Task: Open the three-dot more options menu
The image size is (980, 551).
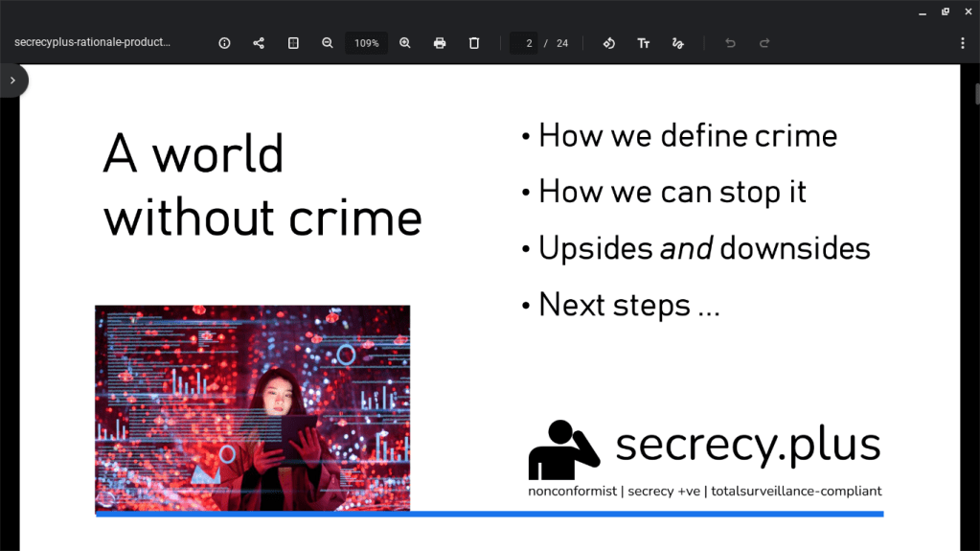Action: (963, 43)
